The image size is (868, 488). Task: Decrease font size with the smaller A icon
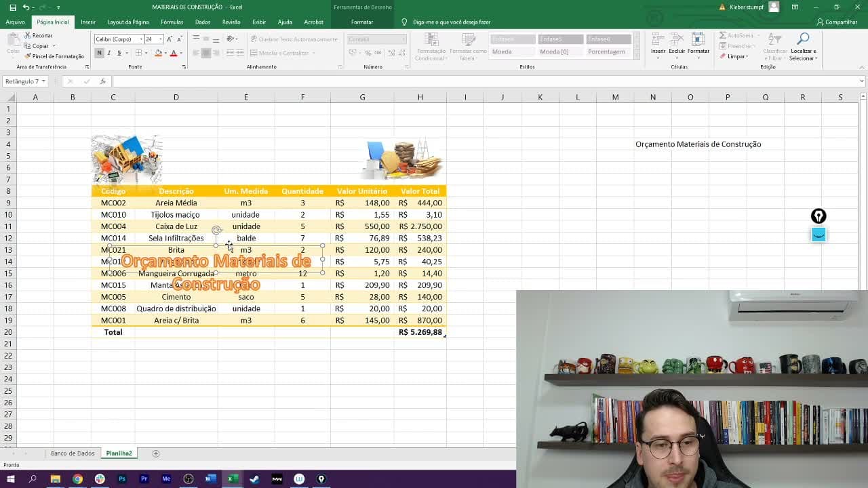click(x=179, y=39)
